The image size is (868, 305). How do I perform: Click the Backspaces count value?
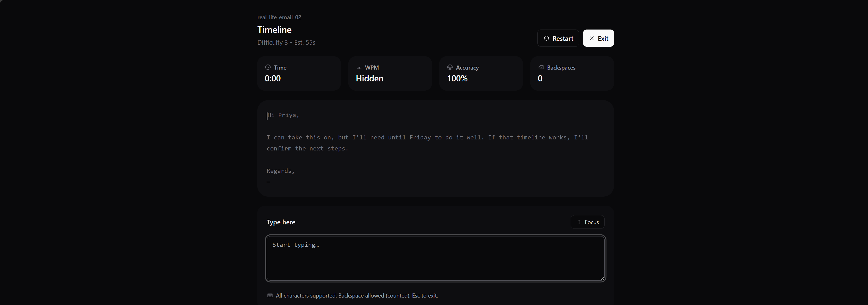point(540,79)
